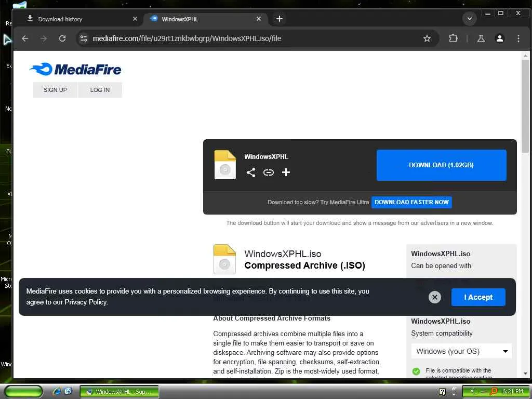Share the WindowsXPHL file

(x=251, y=172)
